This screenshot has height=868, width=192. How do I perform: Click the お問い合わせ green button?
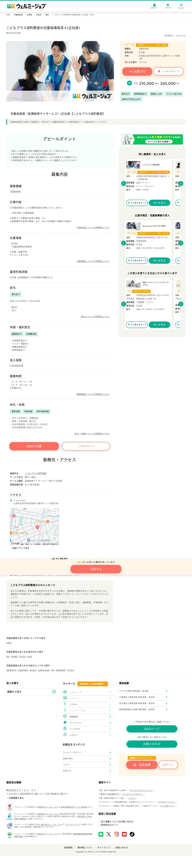pyautogui.click(x=152, y=744)
